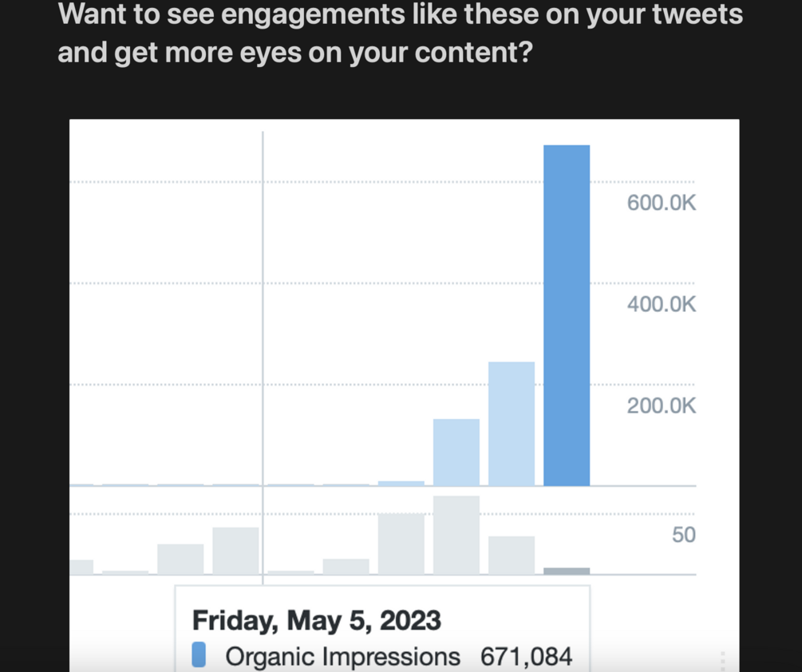Viewport: 802px width, 672px height.
Task: Click the 400.0K axis label
Action: tap(661, 304)
